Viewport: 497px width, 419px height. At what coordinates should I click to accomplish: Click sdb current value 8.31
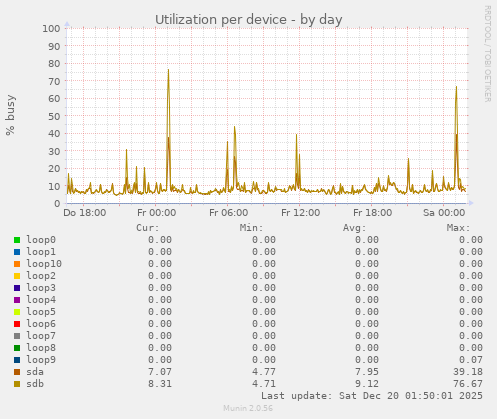click(160, 384)
